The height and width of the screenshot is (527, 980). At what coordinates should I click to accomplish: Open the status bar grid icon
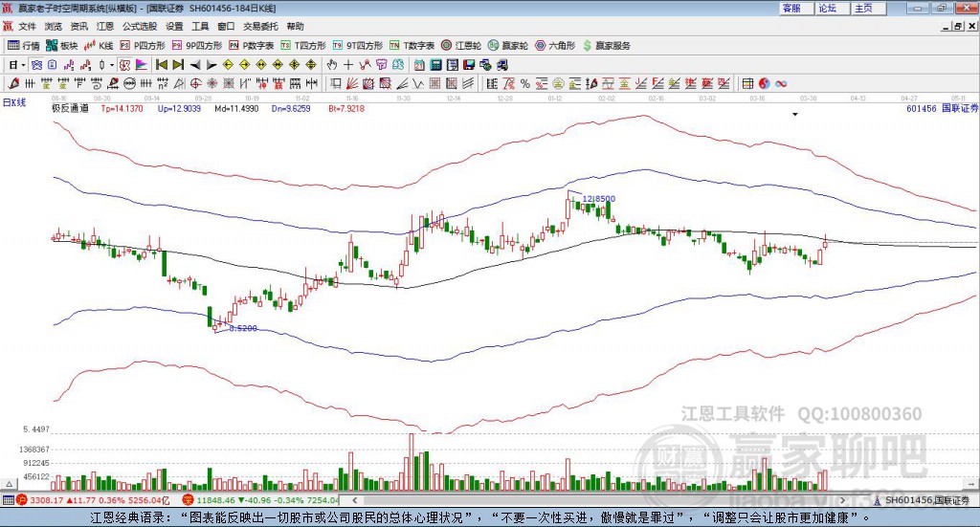coord(8,500)
